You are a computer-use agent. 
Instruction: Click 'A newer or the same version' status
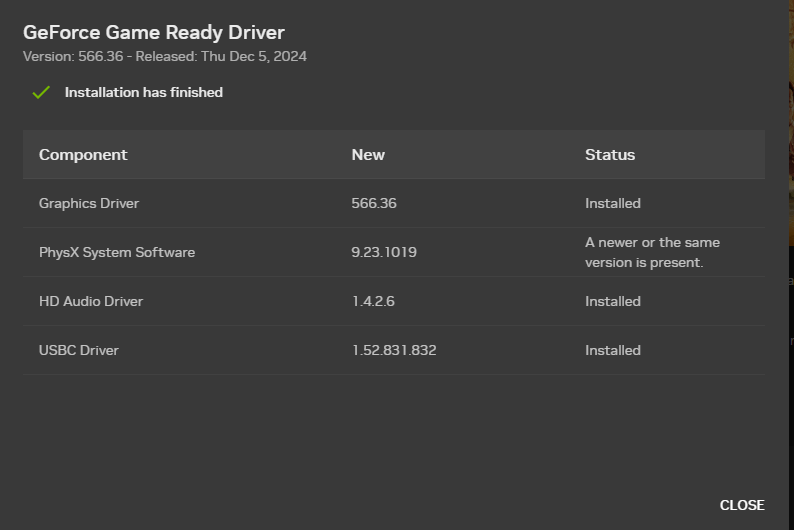(652, 252)
